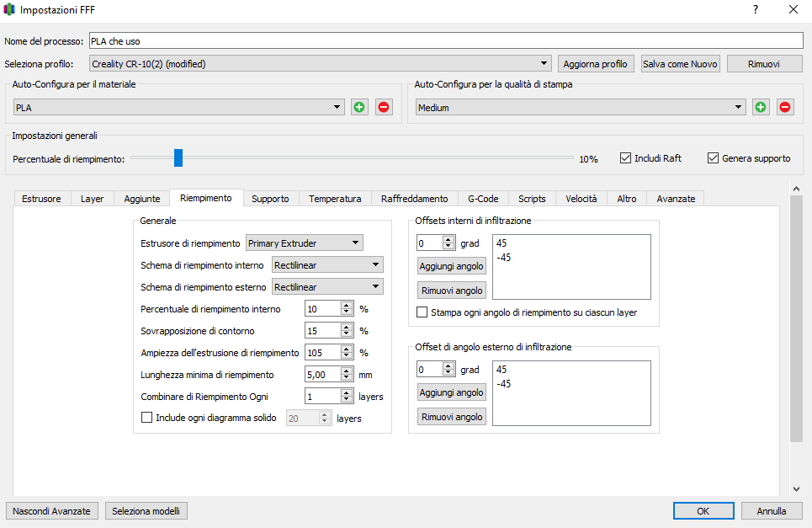Switch to the Supporto tab
The image size is (812, 528).
pos(270,199)
